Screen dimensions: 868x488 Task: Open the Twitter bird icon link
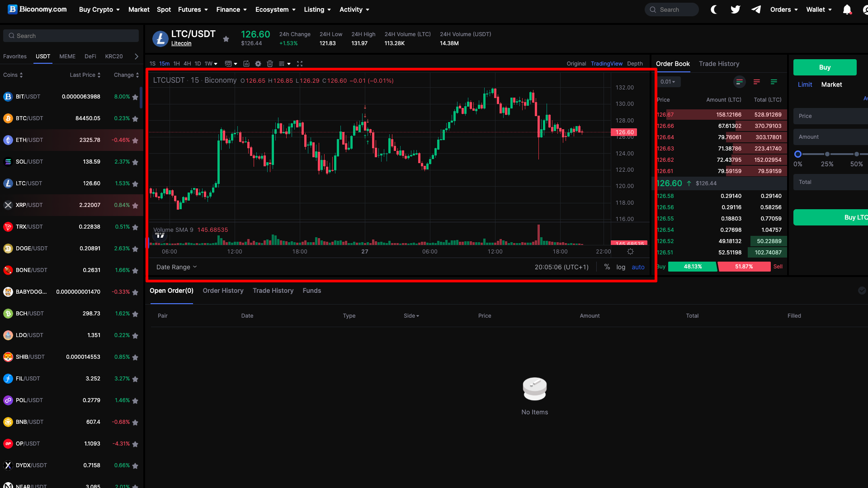(x=736, y=9)
